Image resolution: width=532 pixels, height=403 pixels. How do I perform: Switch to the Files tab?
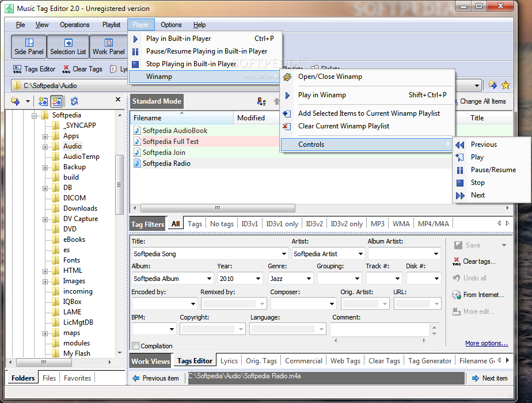click(49, 378)
